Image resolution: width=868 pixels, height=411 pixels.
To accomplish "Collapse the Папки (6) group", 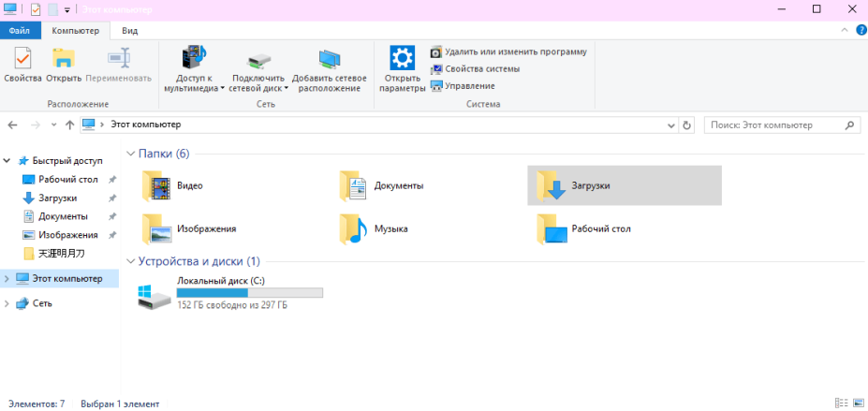I will (x=131, y=154).
